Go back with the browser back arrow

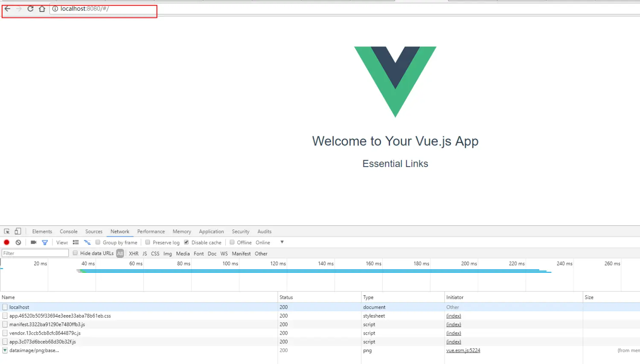click(x=7, y=9)
